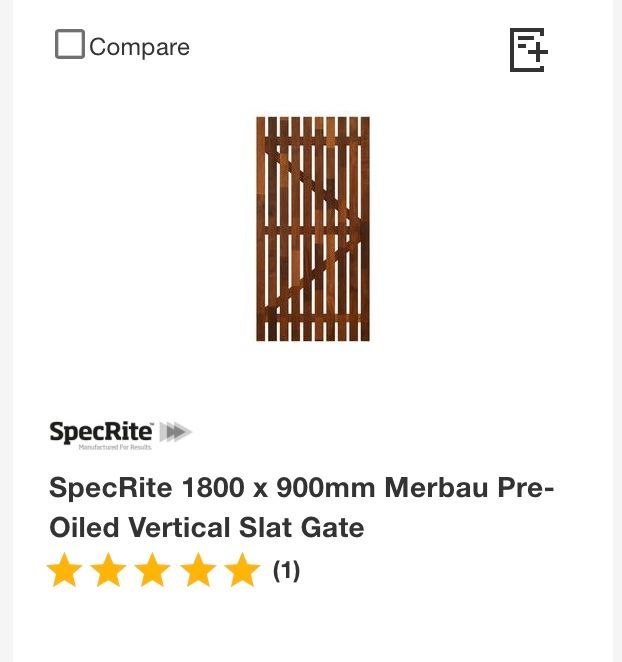The width and height of the screenshot is (622, 662).
Task: Click the add-to-list icon
Action: click(528, 50)
